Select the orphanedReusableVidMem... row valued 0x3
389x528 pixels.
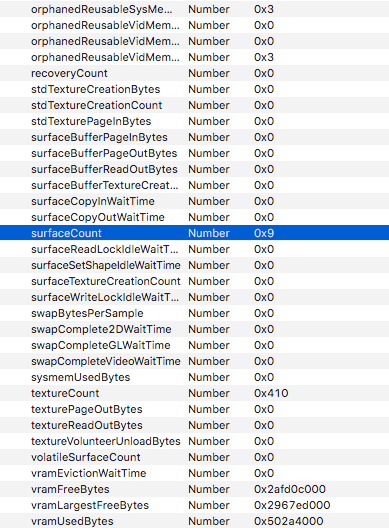point(194,57)
